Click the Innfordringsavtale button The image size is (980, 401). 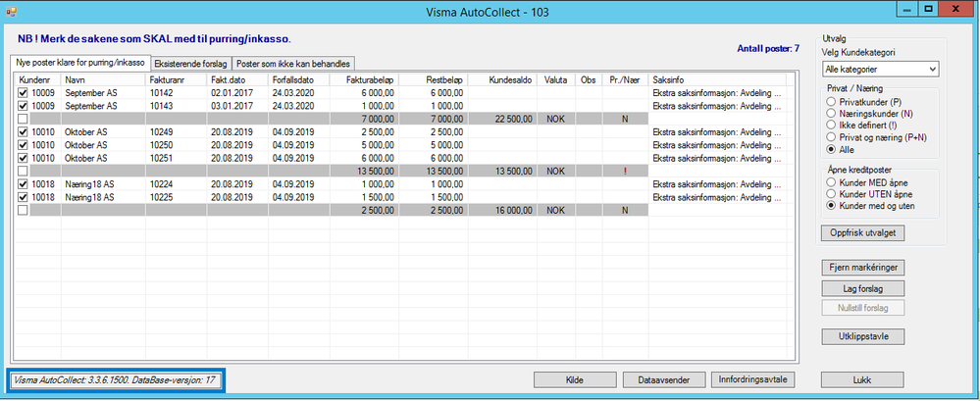point(753,379)
